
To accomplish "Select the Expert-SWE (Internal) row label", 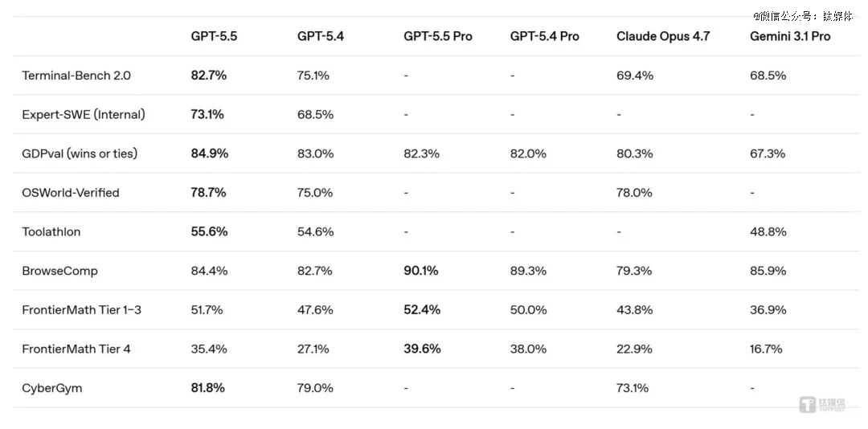I will [84, 114].
